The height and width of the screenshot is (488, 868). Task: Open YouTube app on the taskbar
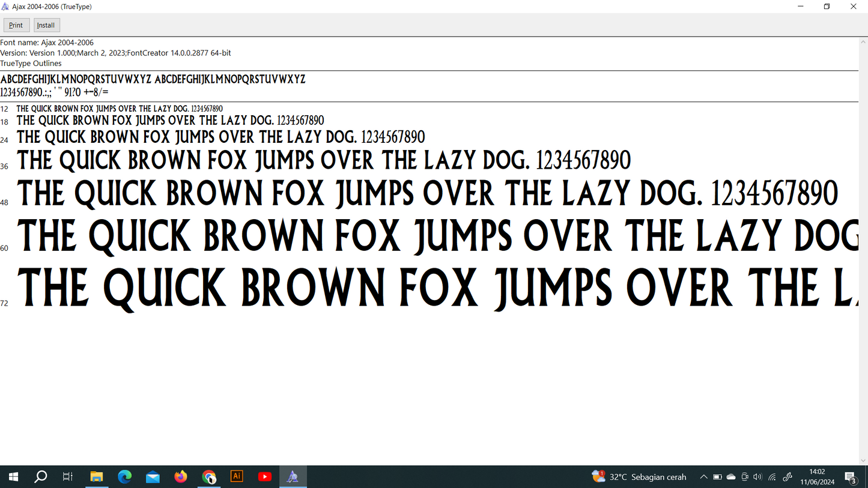click(265, 477)
